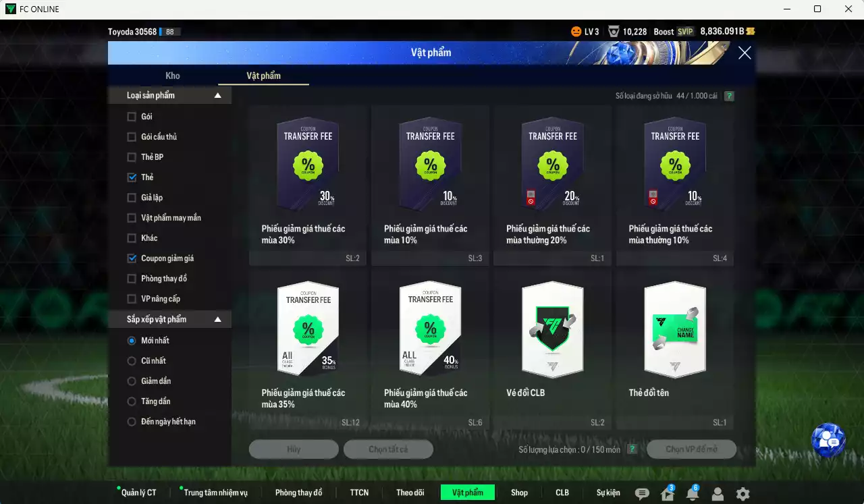The width and height of the screenshot is (864, 504).
Task: Disable the Coupon giảm giá filter
Action: pyautogui.click(x=130, y=258)
